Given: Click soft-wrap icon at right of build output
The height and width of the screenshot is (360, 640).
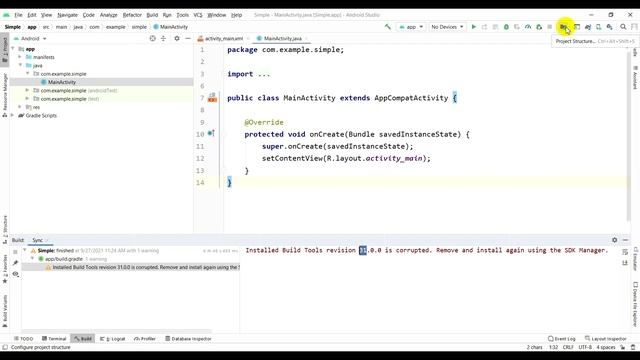Looking at the screenshot, I should [625, 252].
